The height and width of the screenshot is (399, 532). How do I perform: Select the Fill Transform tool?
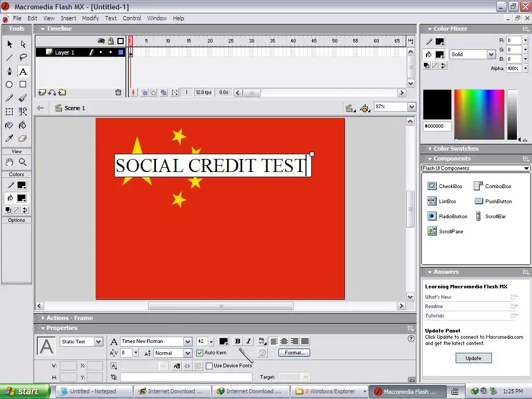pyautogui.click(x=23, y=112)
